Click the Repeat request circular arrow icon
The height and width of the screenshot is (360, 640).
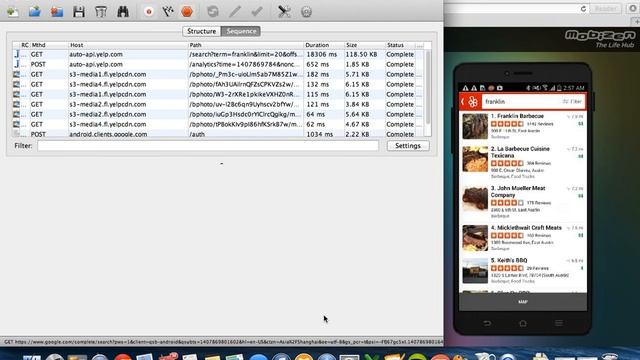pos(213,11)
